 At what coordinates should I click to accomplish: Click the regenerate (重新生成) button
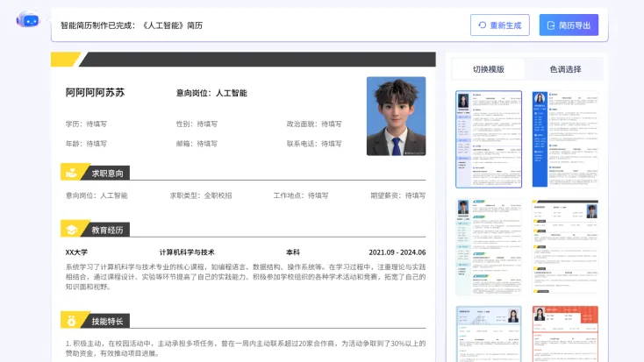tap(500, 25)
